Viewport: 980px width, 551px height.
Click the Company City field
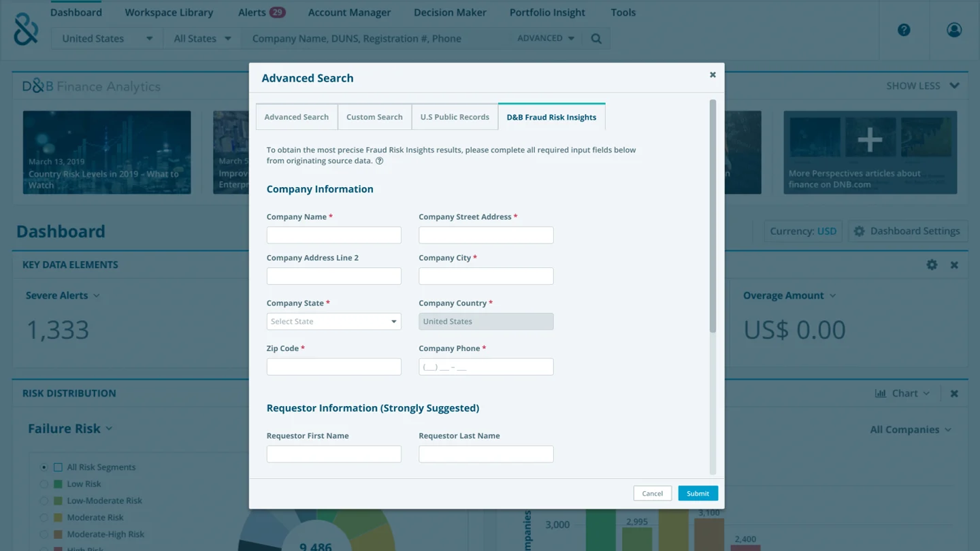pos(486,276)
